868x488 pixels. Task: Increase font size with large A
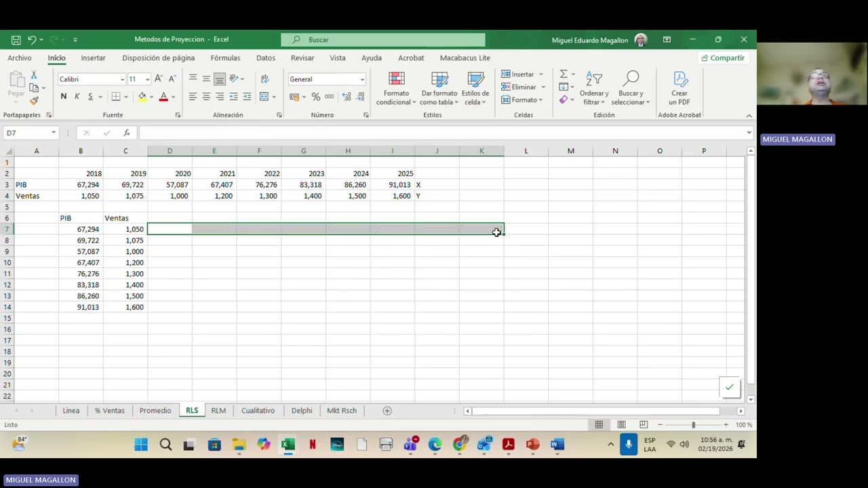pyautogui.click(x=158, y=79)
